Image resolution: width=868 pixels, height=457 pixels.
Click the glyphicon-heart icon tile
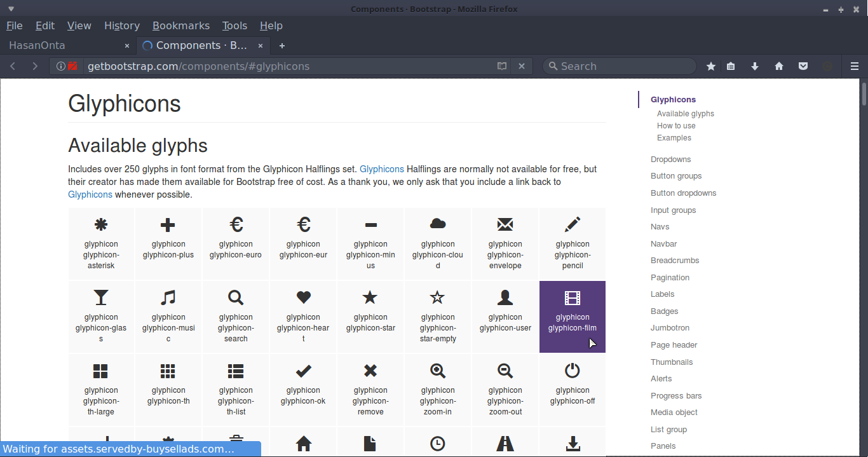(x=303, y=317)
